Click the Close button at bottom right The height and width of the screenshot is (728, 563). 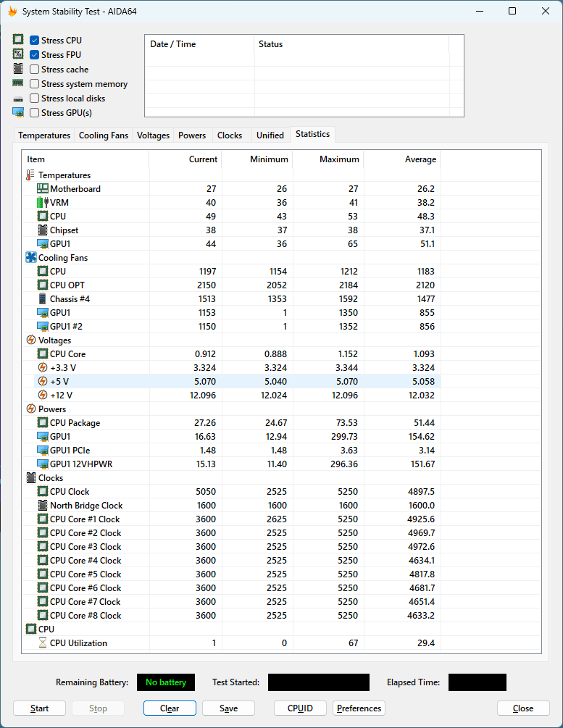[523, 708]
